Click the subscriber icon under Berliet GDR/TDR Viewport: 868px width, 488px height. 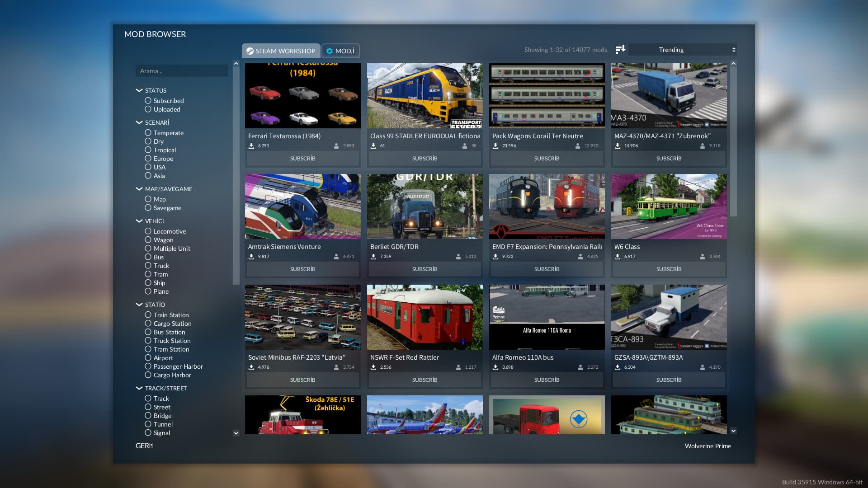[x=458, y=257]
